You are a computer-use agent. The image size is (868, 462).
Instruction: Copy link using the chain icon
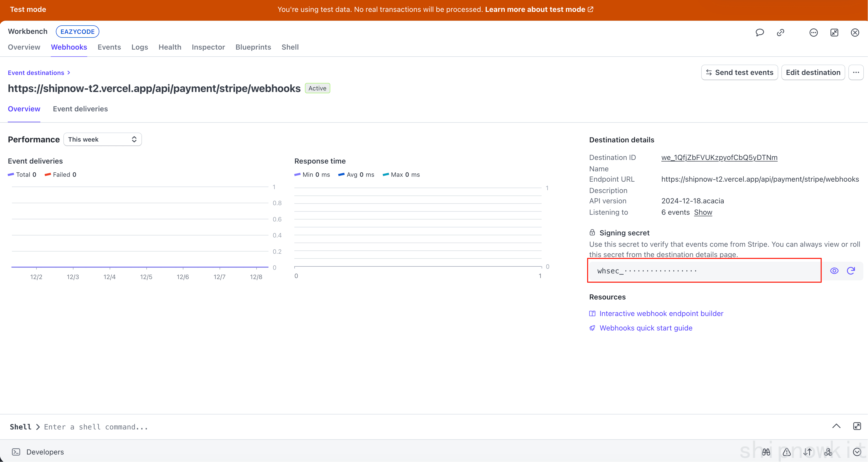pos(780,32)
